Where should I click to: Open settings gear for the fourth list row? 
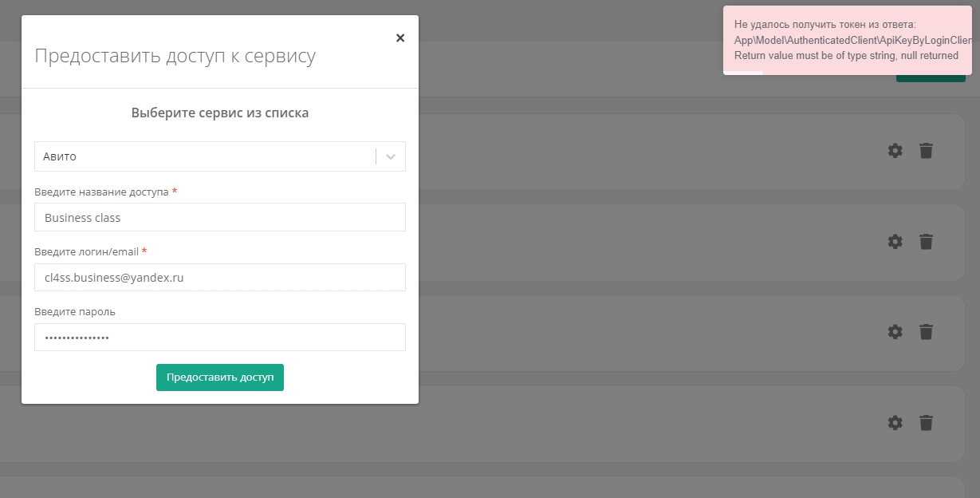[x=895, y=422]
